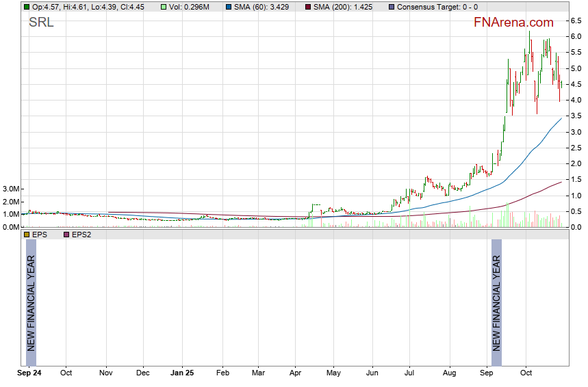Select the NEW FINANCIAL YEAR marker in 2025

(x=497, y=303)
